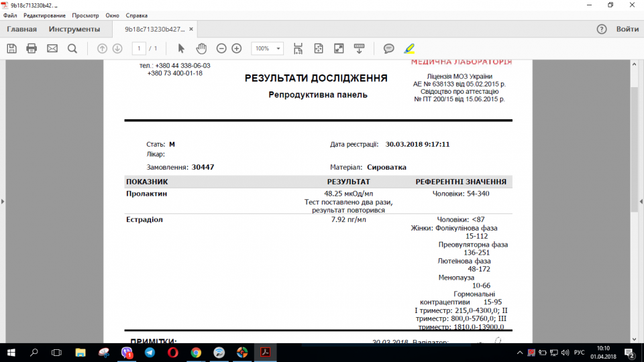Send file by email via envelope icon

[52, 48]
